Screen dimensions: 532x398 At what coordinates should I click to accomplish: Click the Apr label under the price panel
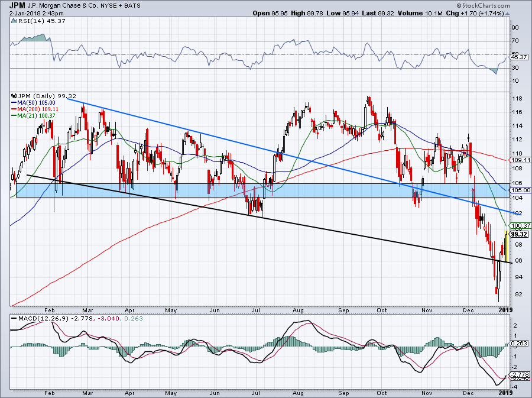(129, 310)
